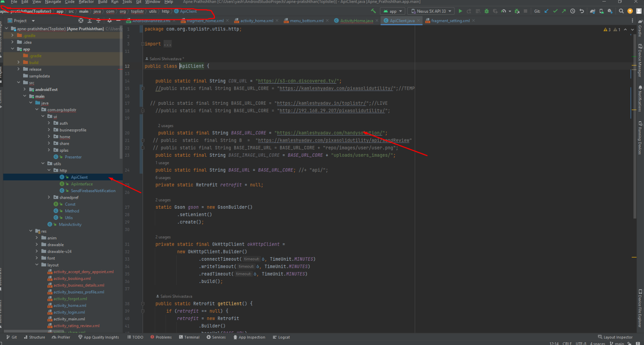Select ApiInterface in project tree

[82, 184]
